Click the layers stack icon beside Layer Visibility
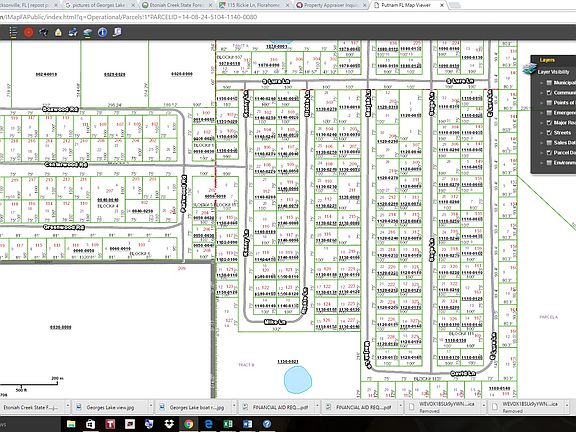 529,69
